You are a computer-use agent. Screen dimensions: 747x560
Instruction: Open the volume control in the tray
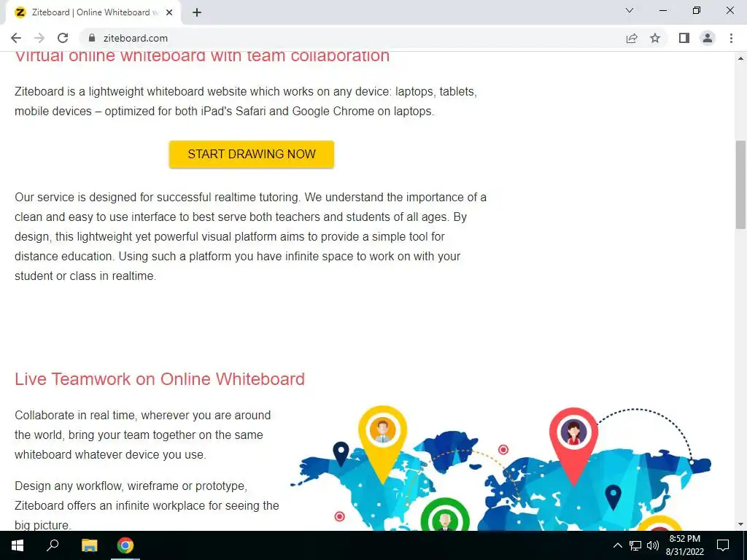pos(653,545)
